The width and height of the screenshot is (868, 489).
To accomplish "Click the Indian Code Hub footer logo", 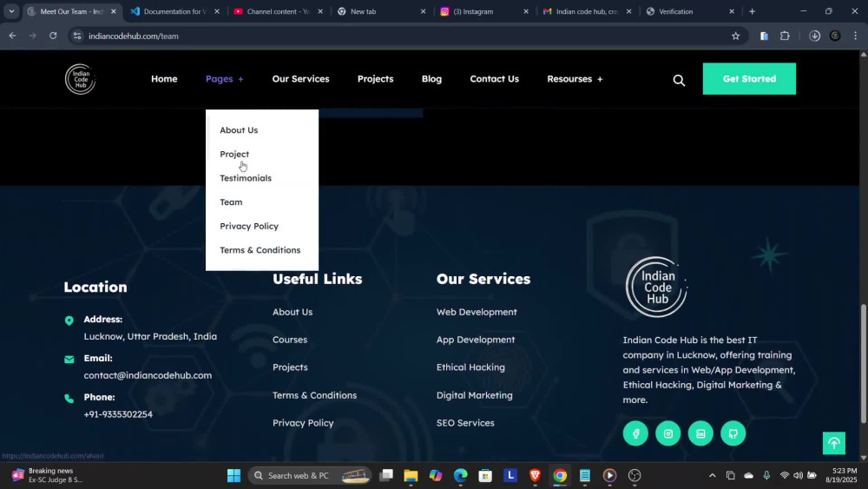I will [x=656, y=287].
